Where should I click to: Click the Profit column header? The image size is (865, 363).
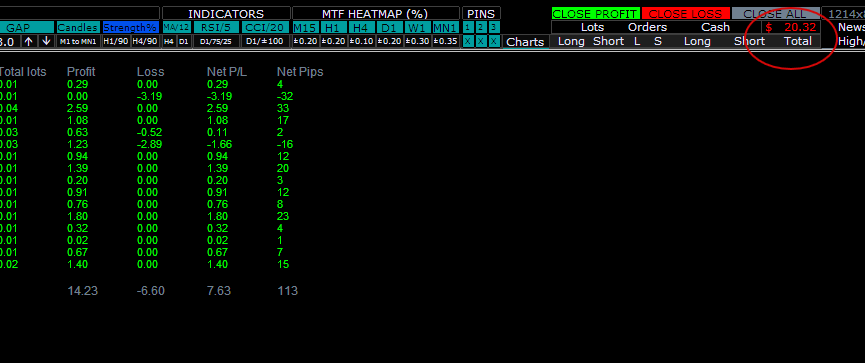click(81, 72)
